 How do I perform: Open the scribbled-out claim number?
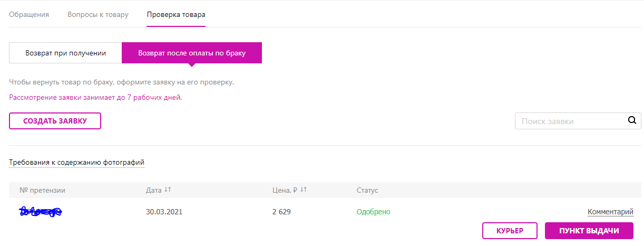click(40, 212)
